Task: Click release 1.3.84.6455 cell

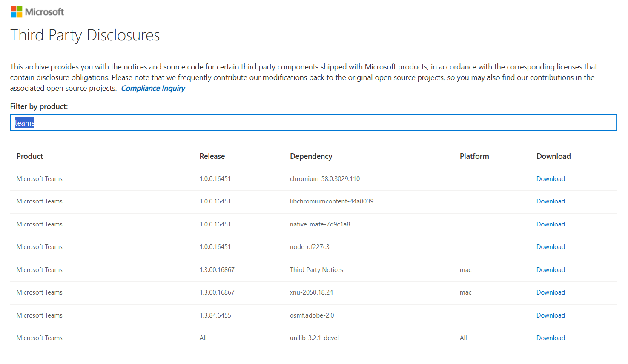Action: point(215,315)
